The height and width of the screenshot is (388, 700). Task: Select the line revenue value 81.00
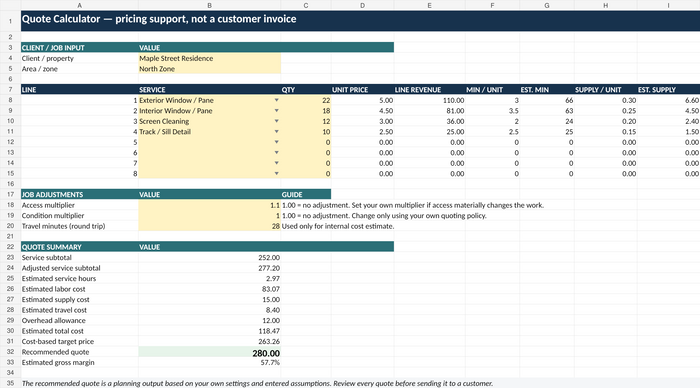point(429,111)
